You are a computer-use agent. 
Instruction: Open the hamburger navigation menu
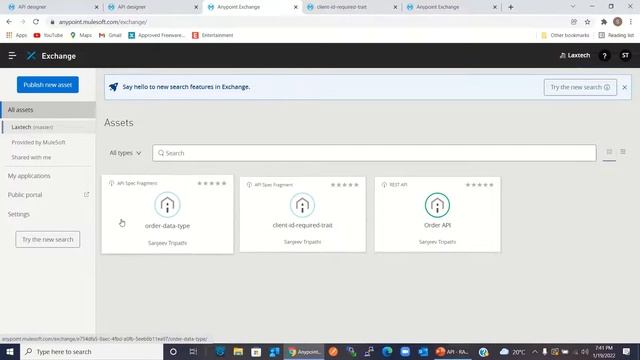coord(12,56)
